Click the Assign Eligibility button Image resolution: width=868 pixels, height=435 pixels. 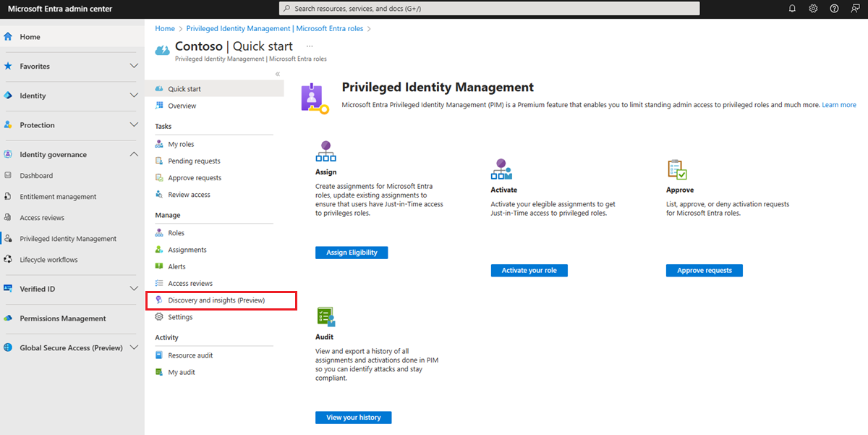pyautogui.click(x=352, y=252)
